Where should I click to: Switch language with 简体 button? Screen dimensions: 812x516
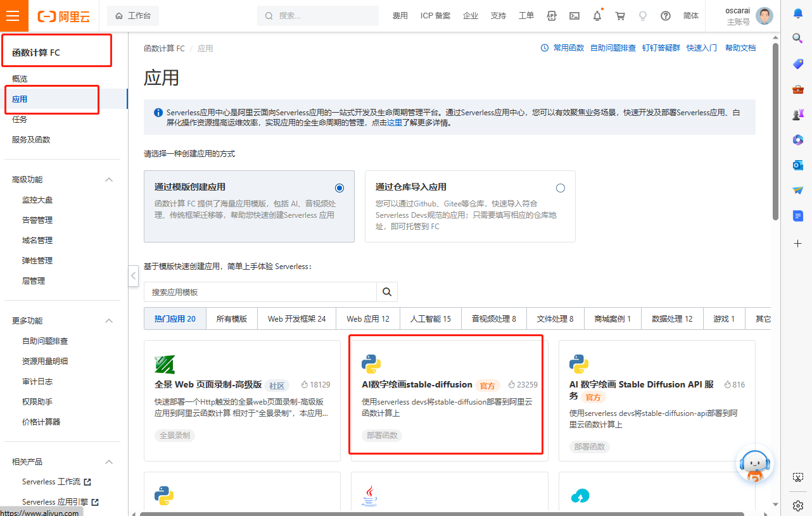[691, 16]
